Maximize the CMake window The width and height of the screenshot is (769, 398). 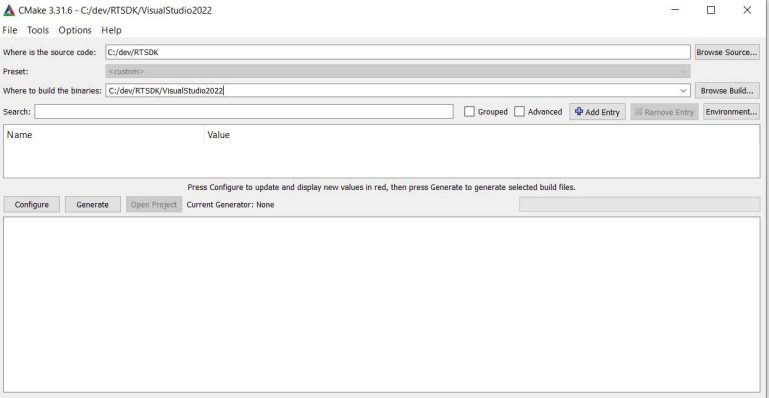[711, 10]
